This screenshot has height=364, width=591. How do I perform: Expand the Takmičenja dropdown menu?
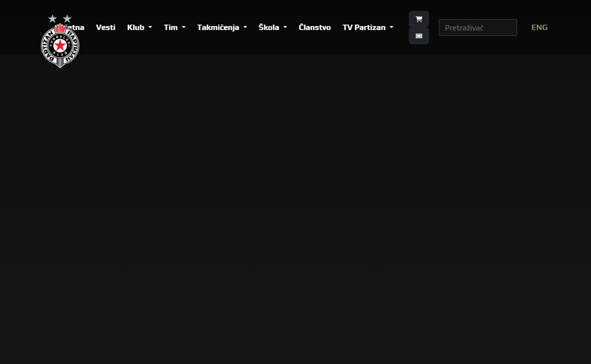tap(222, 28)
